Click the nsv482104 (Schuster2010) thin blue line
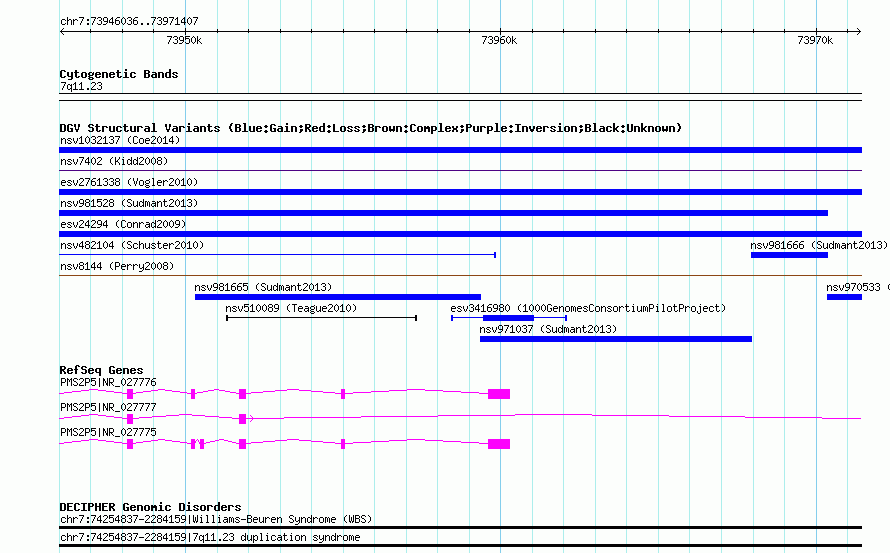890x553 pixels. pos(278,255)
